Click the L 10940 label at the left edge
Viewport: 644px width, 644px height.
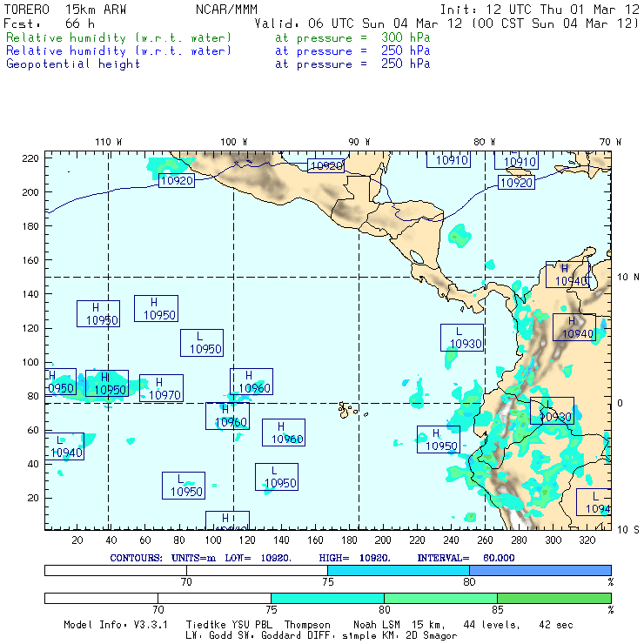coord(64,446)
